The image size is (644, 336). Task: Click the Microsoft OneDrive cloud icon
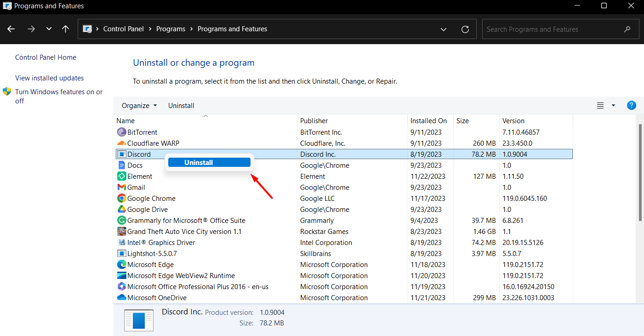pyautogui.click(x=121, y=298)
